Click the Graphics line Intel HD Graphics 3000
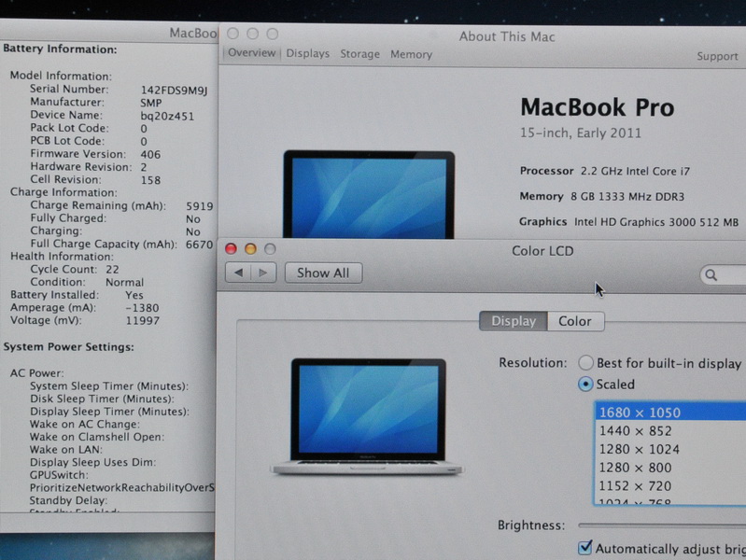 629,222
